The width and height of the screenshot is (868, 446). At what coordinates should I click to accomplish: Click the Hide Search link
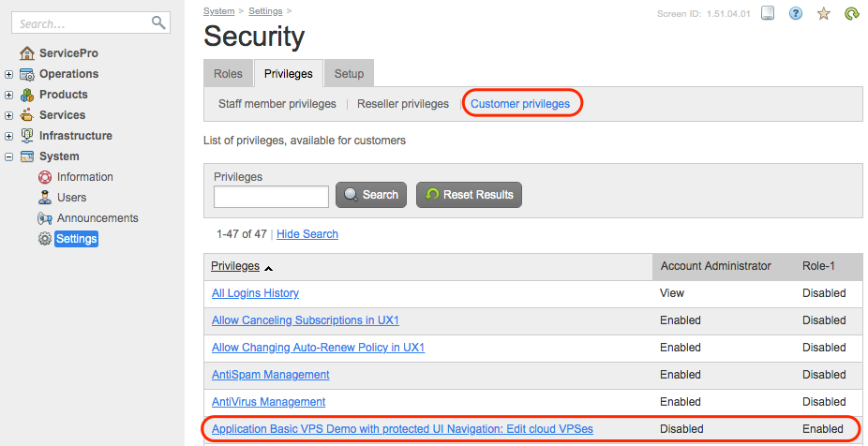point(307,234)
